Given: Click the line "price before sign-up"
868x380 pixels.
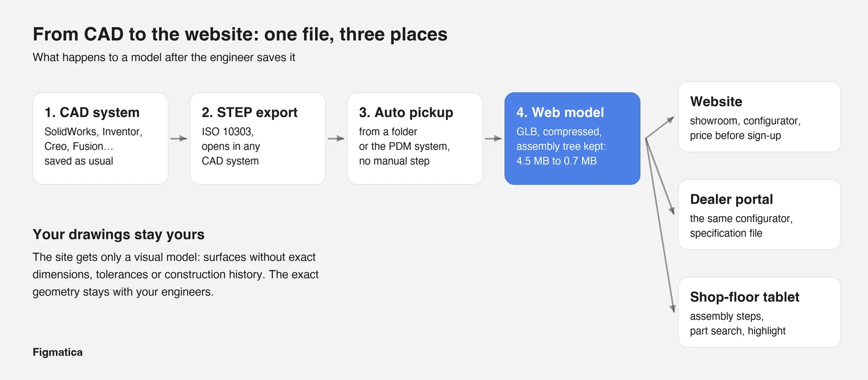Looking at the screenshot, I should pyautogui.click(x=736, y=136).
